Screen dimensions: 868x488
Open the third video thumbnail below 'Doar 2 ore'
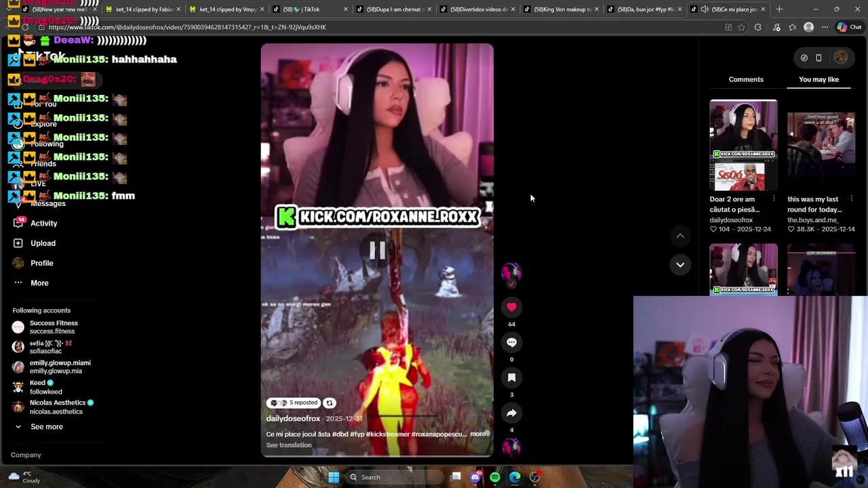[x=743, y=269]
